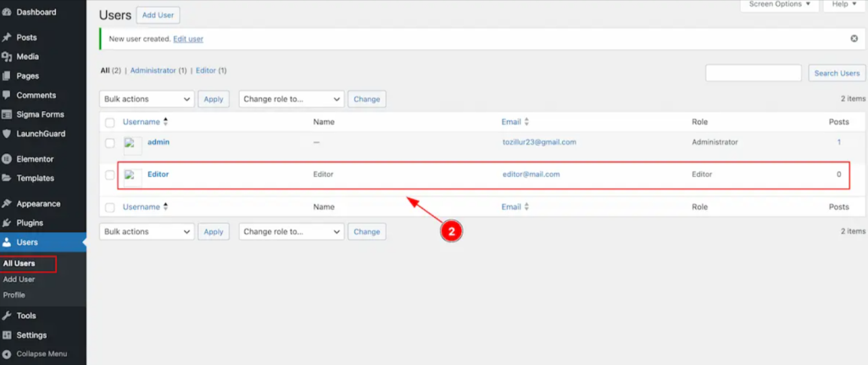Click the Collapse Menu arrow icon
The width and height of the screenshot is (868, 365).
7,354
